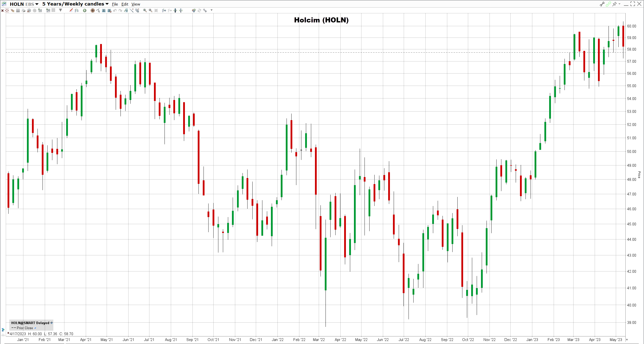This screenshot has width=644, height=344.
Task: Click the fit-to-window square icon
Action: (156, 11)
